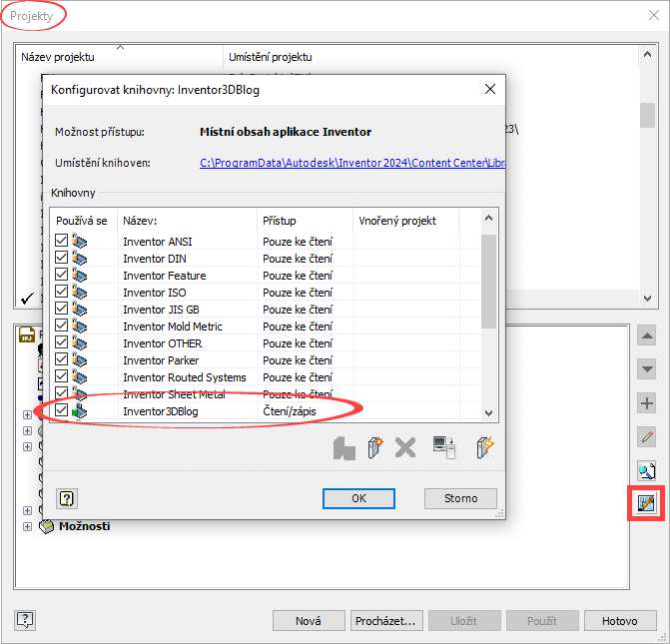This screenshot has height=644, width=670.
Task: Click the magnifier find files icon
Action: pos(646,470)
